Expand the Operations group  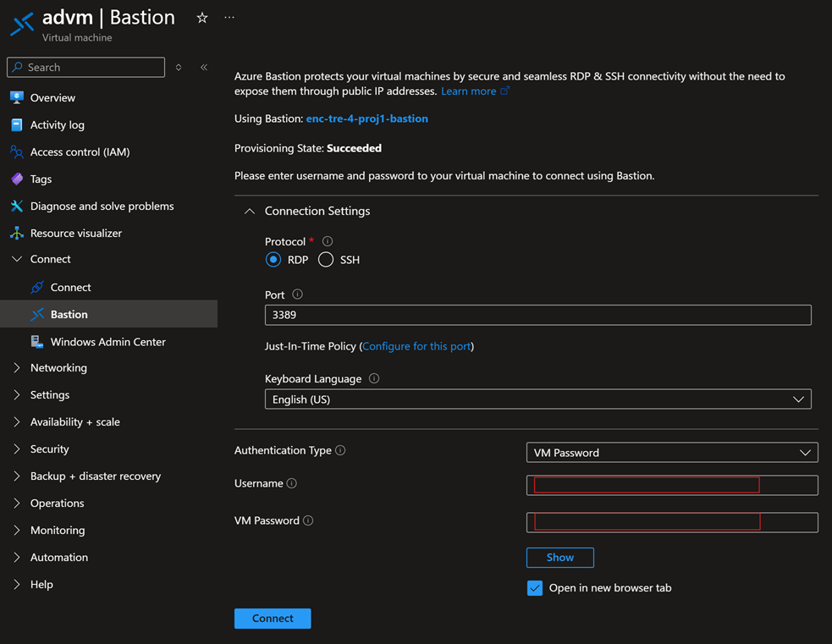tap(17, 503)
